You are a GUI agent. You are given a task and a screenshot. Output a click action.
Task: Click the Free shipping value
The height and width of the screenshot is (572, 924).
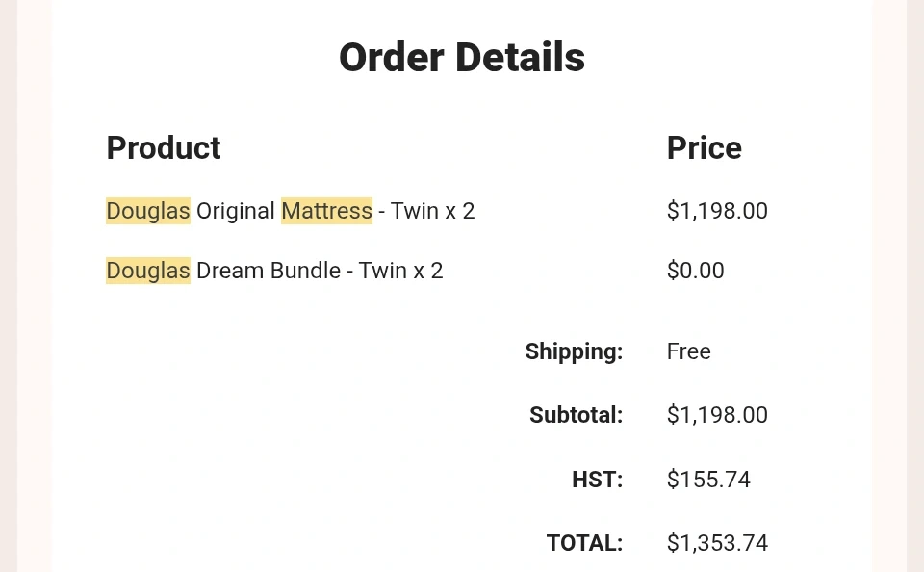[x=688, y=351]
